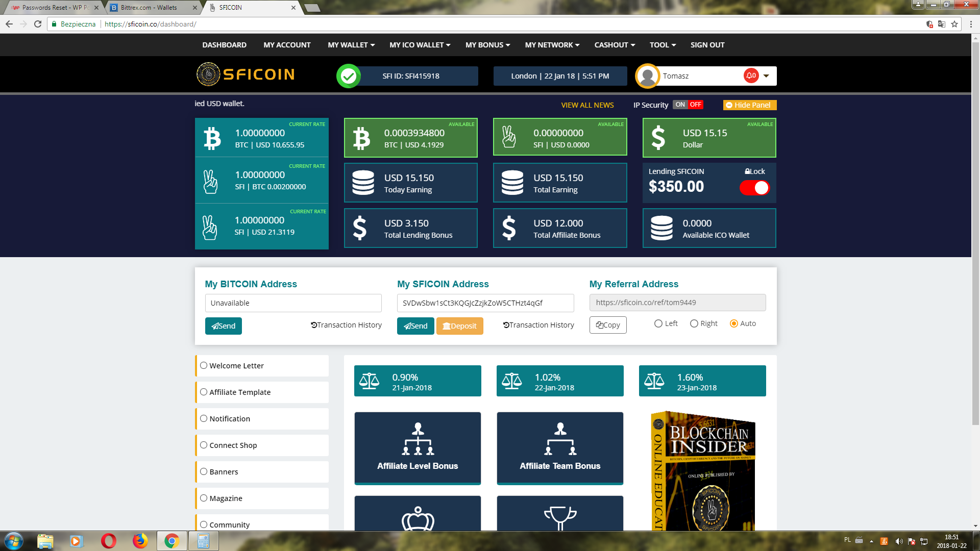Image resolution: width=980 pixels, height=551 pixels.
Task: Click the orange Deposit button
Action: (459, 326)
